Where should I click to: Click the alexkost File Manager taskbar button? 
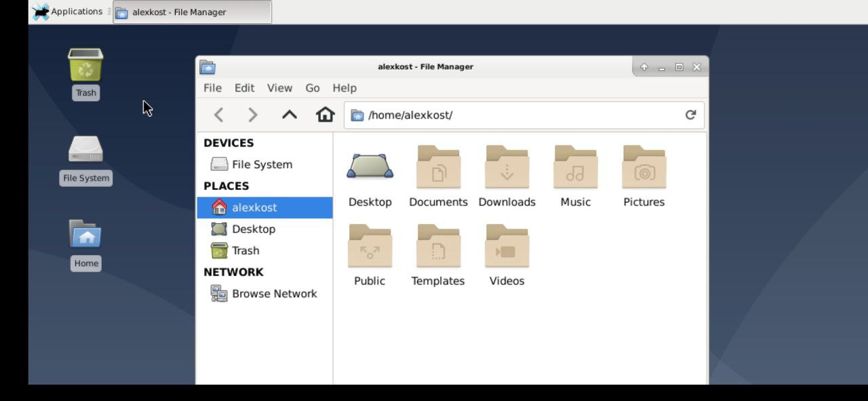pos(193,12)
